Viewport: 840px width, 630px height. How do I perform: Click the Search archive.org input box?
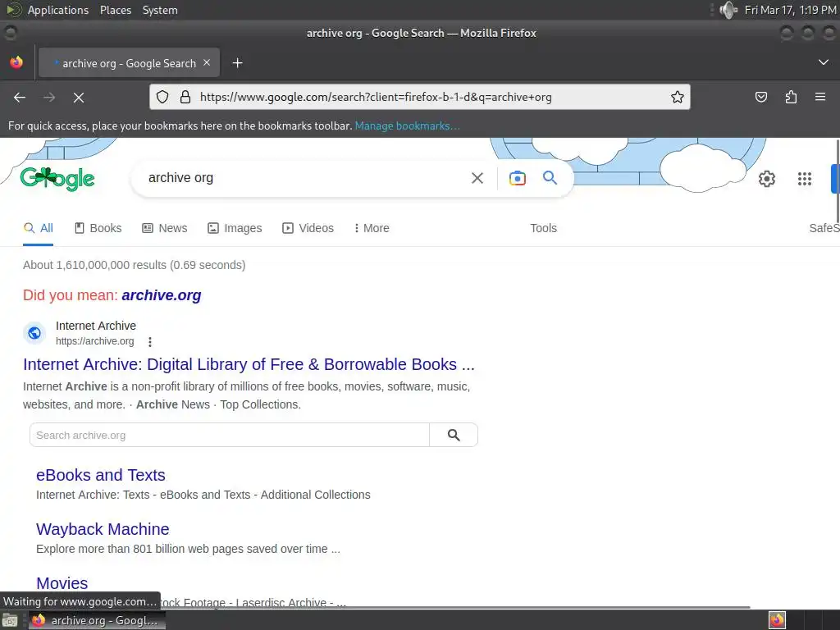(x=230, y=435)
